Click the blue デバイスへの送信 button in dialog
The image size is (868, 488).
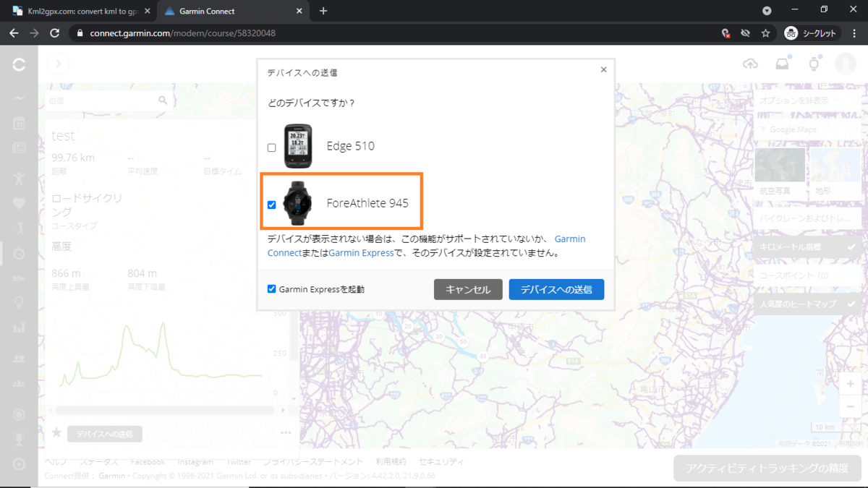(x=556, y=289)
